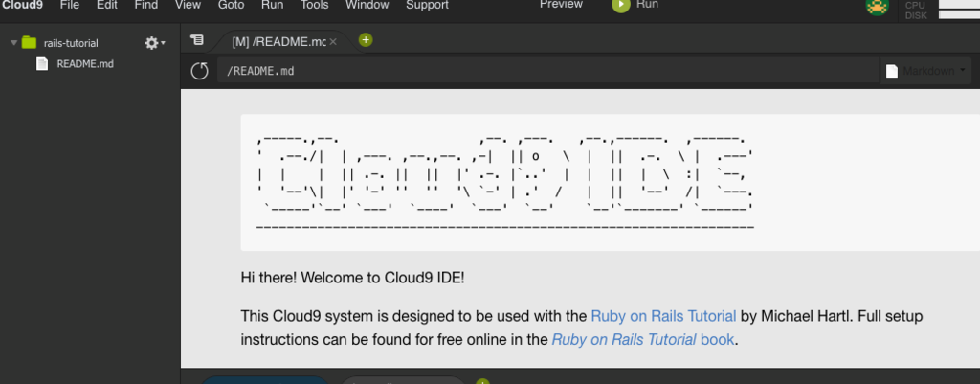Reload the preview with the refresh icon

tap(199, 71)
